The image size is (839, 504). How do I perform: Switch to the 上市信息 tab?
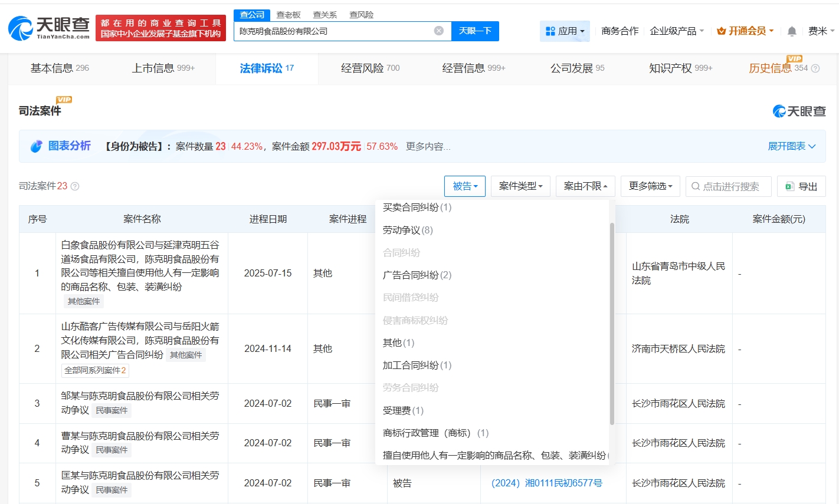(x=163, y=68)
